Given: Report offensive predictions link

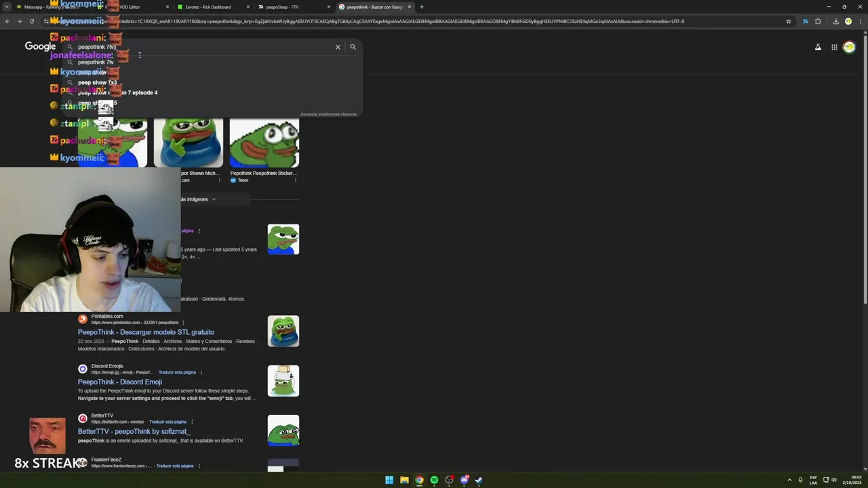Looking at the screenshot, I should click(x=328, y=114).
